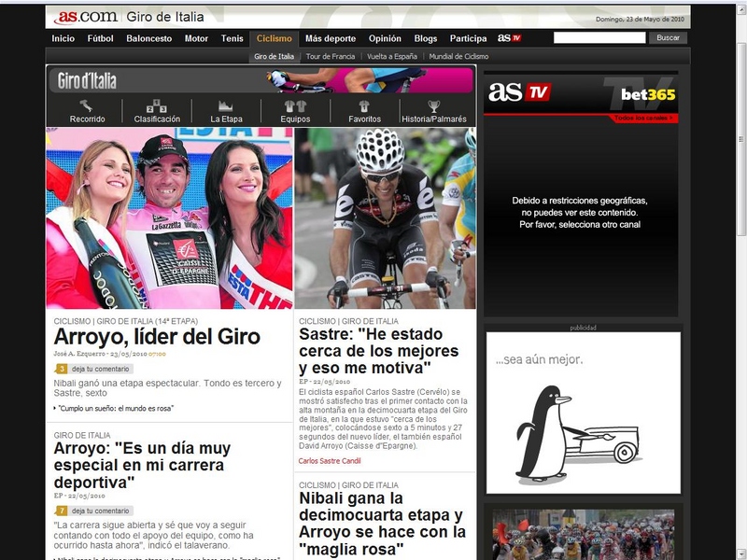Click the bet365 sponsor logo
Viewport: 747px width, 560px height.
(x=647, y=94)
